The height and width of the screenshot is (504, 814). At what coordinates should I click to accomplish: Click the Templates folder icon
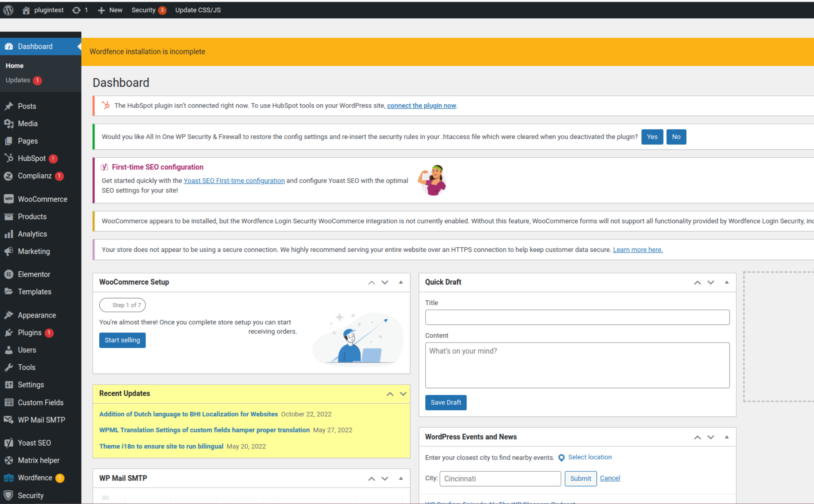click(9, 291)
